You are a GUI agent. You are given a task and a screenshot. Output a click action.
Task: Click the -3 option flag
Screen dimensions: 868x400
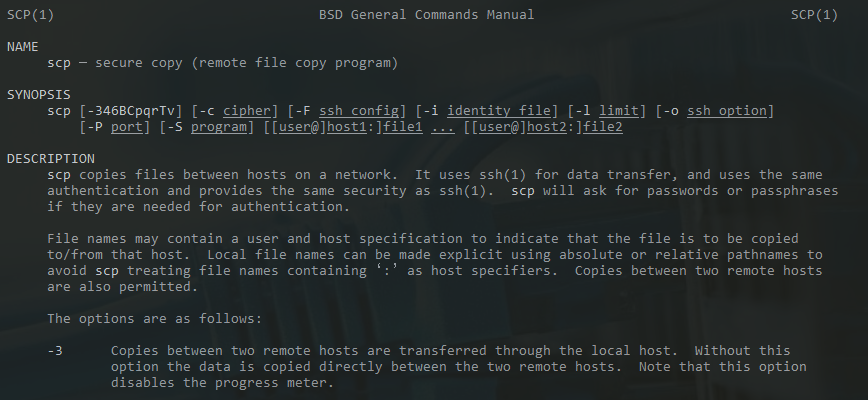(55, 351)
